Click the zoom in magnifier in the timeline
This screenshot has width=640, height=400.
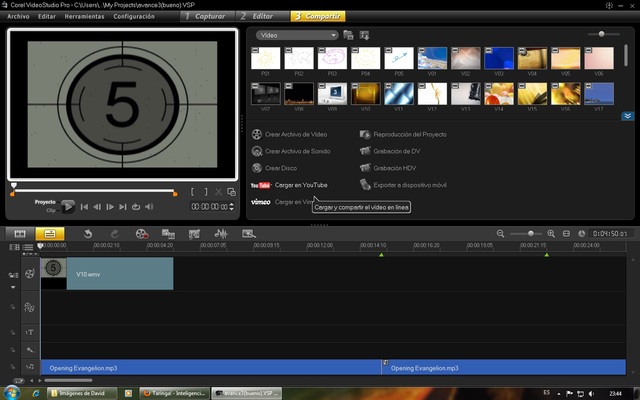click(x=551, y=234)
